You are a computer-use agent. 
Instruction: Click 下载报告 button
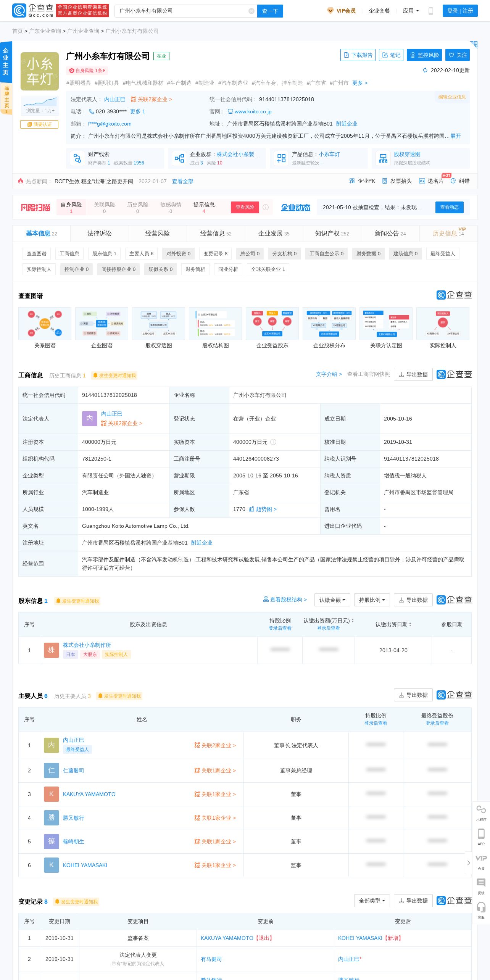358,55
